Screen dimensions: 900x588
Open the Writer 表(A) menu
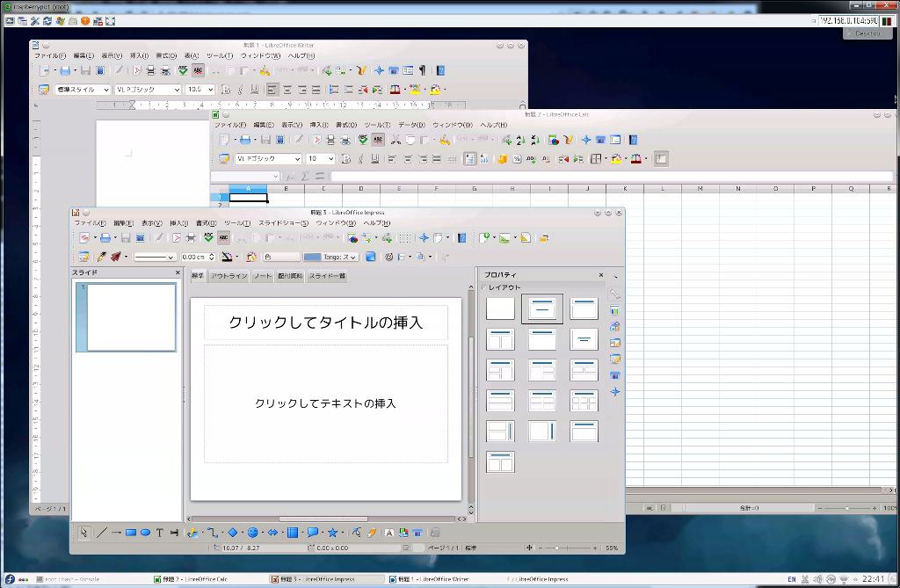[x=191, y=55]
